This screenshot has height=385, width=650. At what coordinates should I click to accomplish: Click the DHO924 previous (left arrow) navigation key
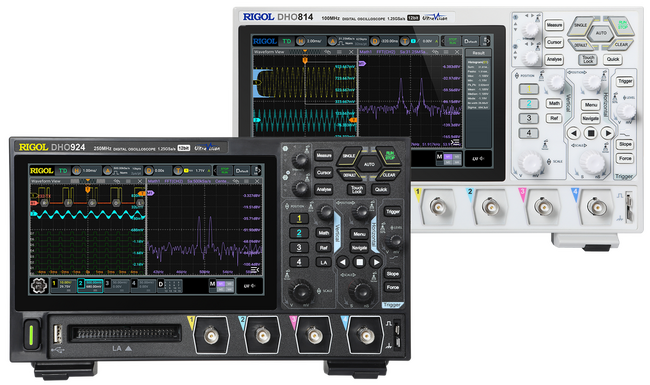click(x=342, y=262)
